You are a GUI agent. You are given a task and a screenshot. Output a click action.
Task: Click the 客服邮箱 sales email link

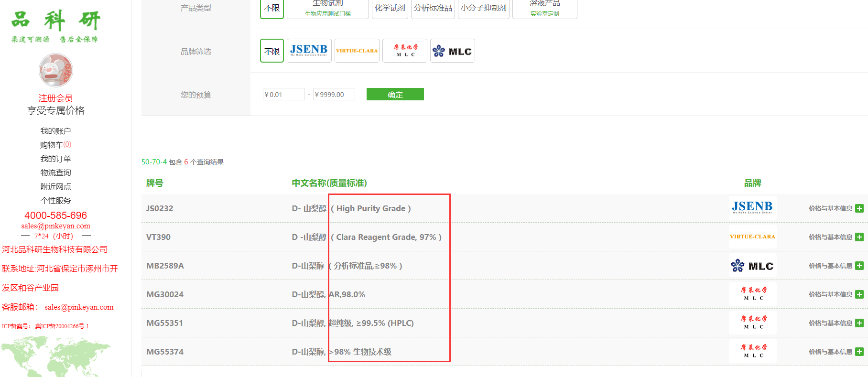click(x=79, y=307)
